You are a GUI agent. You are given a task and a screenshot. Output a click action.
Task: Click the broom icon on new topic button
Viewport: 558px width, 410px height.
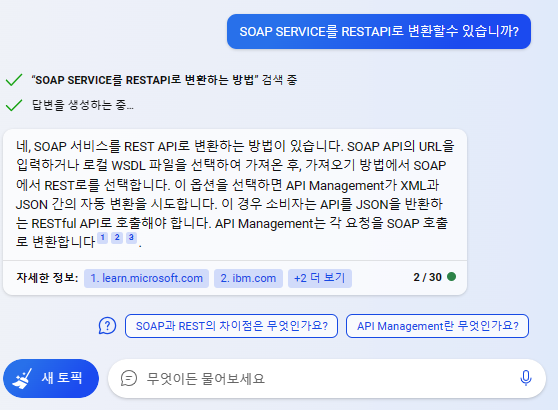click(x=22, y=378)
